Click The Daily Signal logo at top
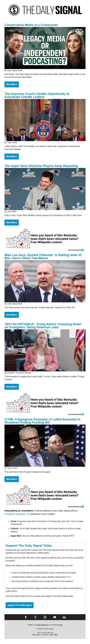The height and width of the screenshot is (644, 90). pos(45,10)
